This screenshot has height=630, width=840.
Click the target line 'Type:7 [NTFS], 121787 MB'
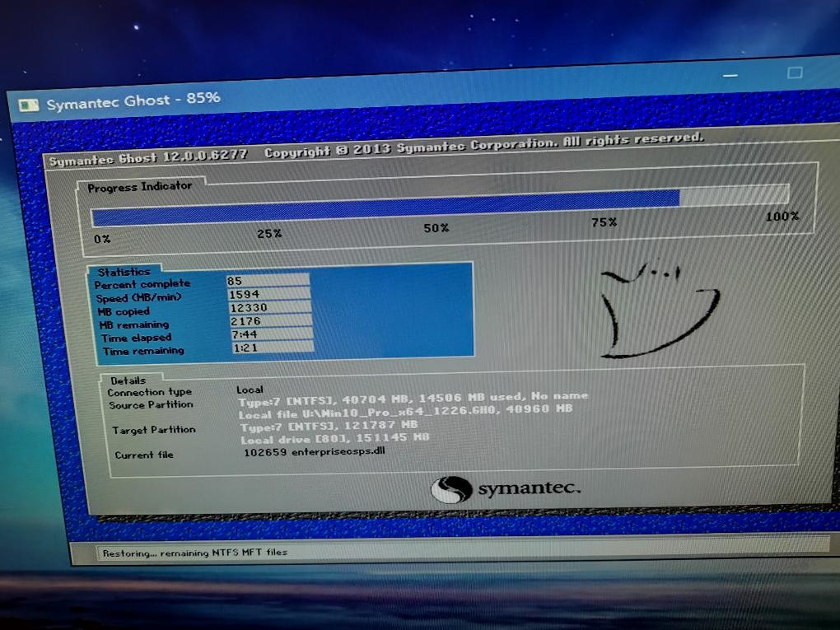tap(329, 426)
